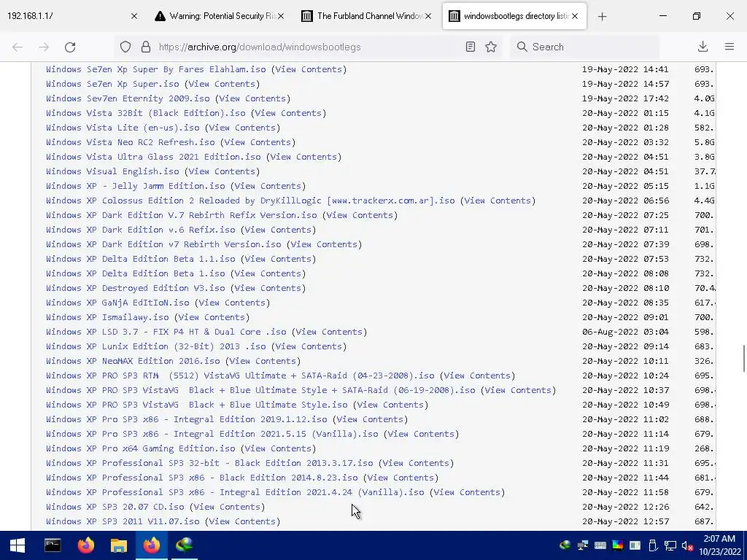Switch to Warning: Potential Security Risk tab
This screenshot has height=560, width=747.
(219, 16)
